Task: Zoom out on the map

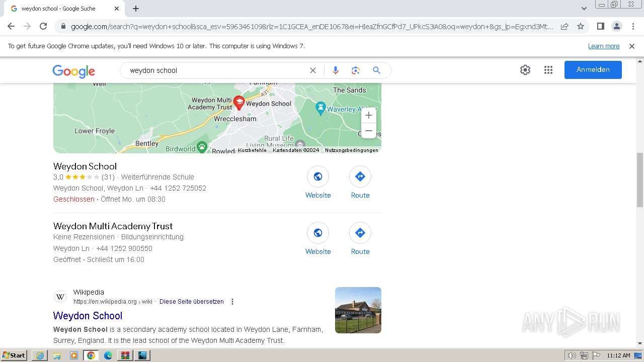Action: click(x=369, y=131)
